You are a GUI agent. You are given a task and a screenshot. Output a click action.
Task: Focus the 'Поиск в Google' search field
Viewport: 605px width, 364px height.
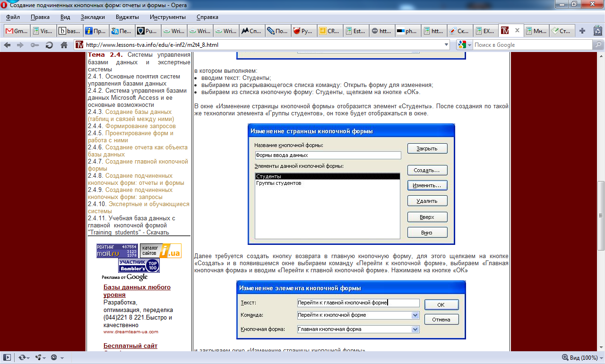tap(532, 45)
